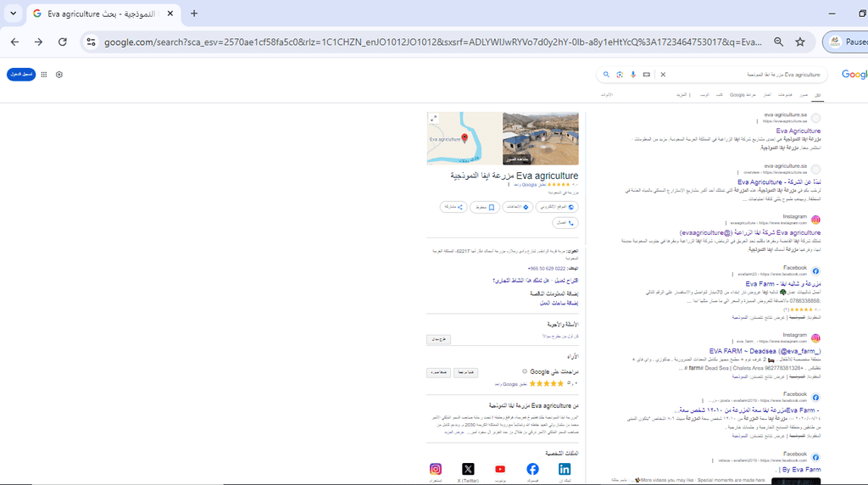Open site information icon in address bar
The height and width of the screenshot is (485, 868).
[92, 42]
